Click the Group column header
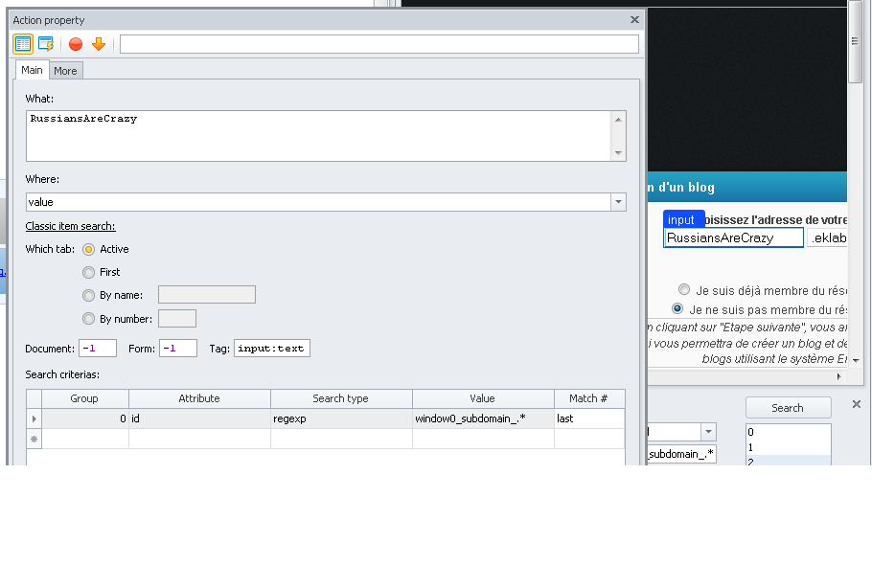The image size is (872, 588). (84, 398)
